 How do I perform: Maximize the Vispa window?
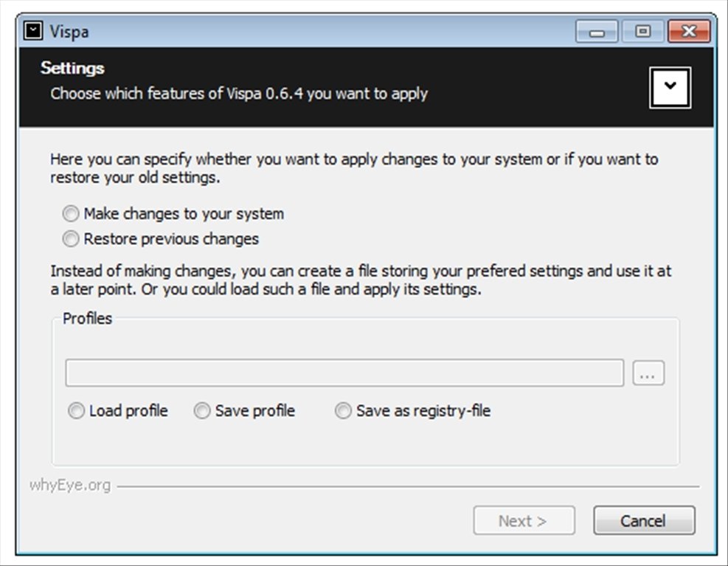point(642,32)
